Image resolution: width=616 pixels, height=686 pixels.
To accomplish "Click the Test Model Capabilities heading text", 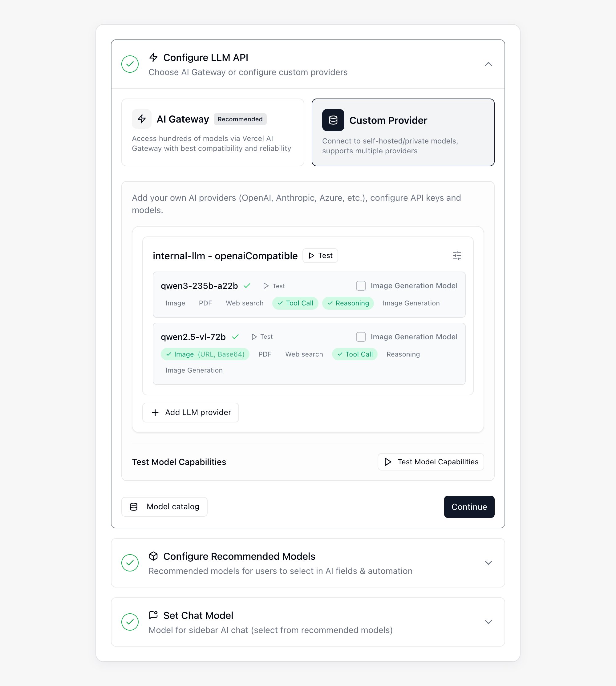I will tap(179, 462).
